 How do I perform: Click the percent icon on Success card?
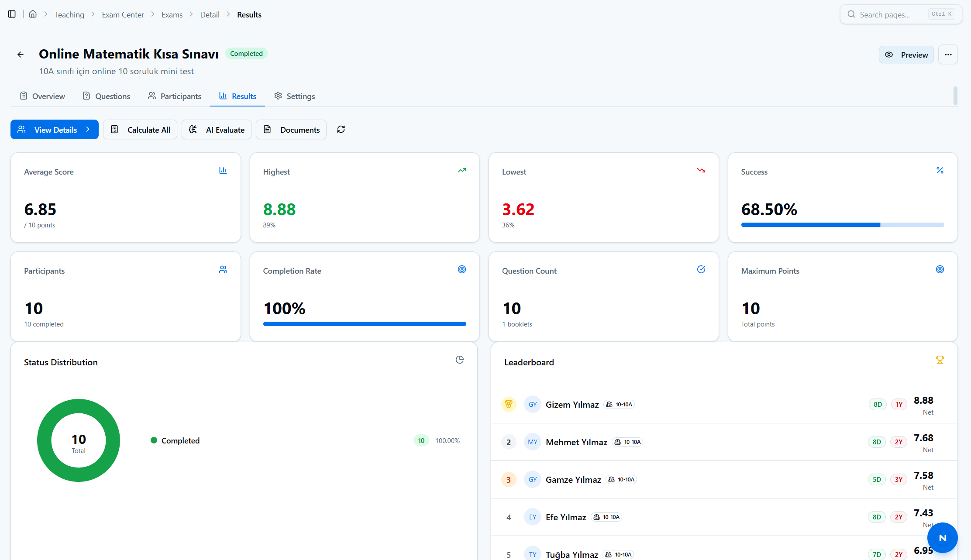click(x=940, y=170)
